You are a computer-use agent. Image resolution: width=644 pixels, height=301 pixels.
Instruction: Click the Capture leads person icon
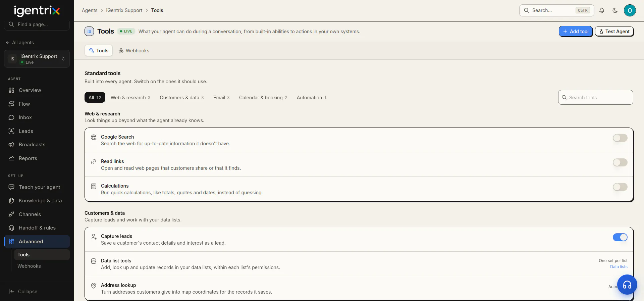click(94, 237)
